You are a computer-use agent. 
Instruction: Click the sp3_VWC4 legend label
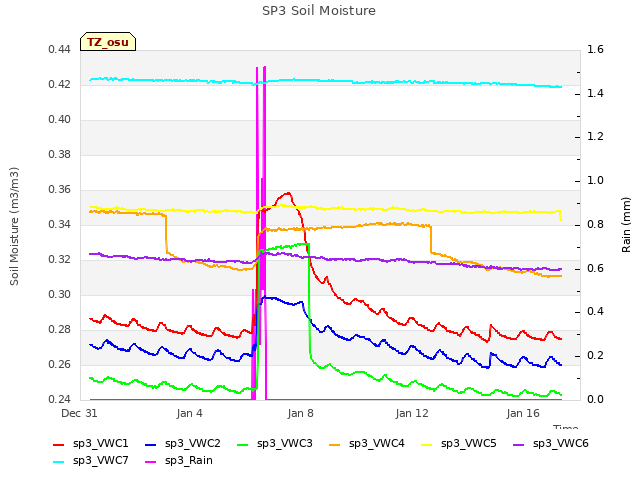pyautogui.click(x=377, y=443)
